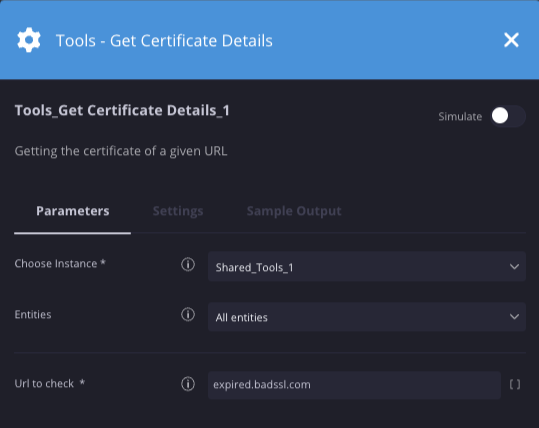Show info tooltip for Entities
Screen dimensions: 539x428
pos(188,315)
